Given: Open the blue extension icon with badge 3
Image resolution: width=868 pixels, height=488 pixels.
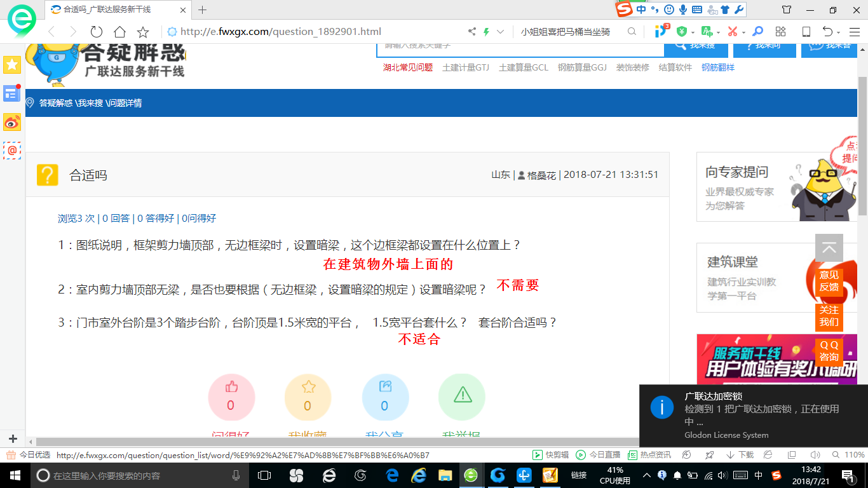Looking at the screenshot, I should tap(661, 30).
